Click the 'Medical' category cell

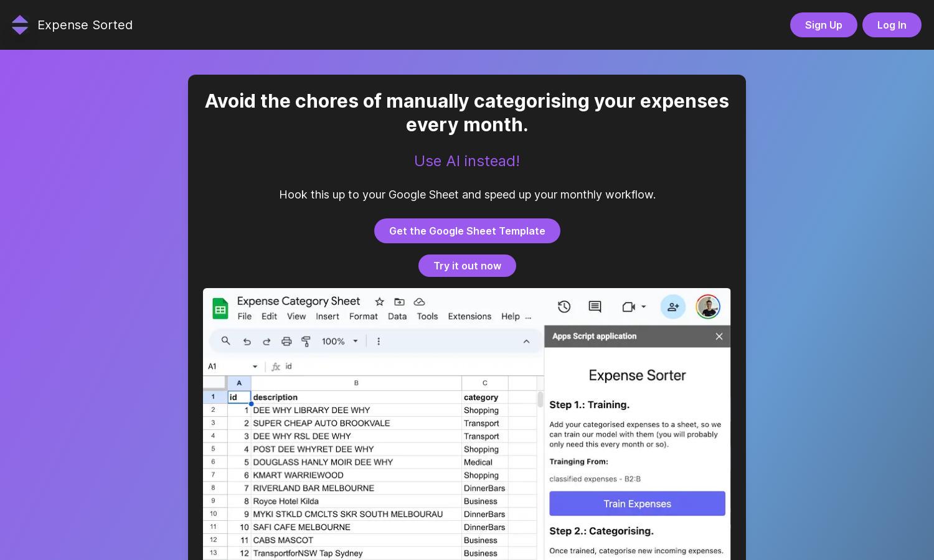pos(485,462)
